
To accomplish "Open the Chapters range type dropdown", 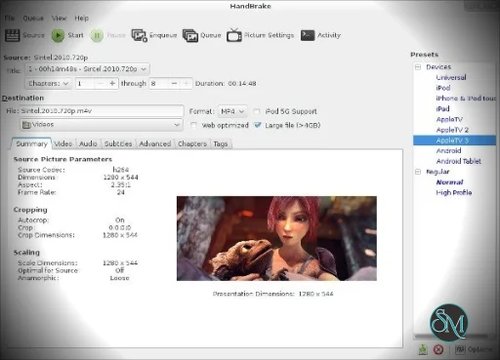I will tap(48, 83).
